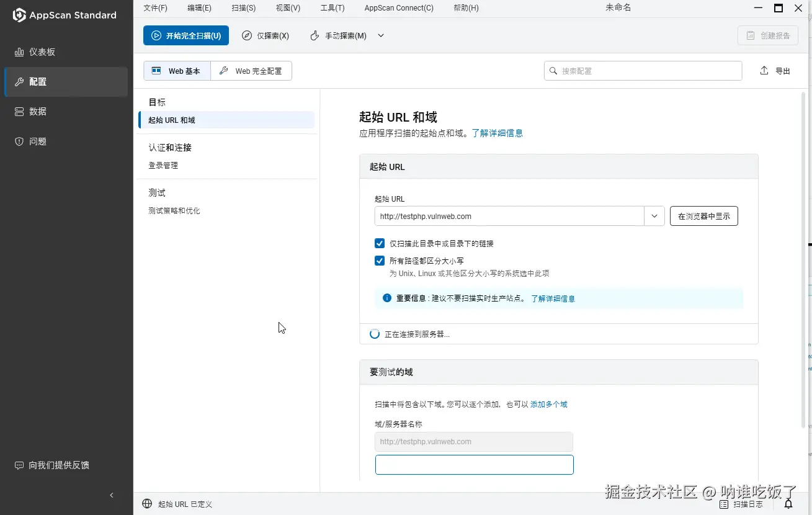Open 仪表板 dashboard in sidebar

pyautogui.click(x=66, y=52)
